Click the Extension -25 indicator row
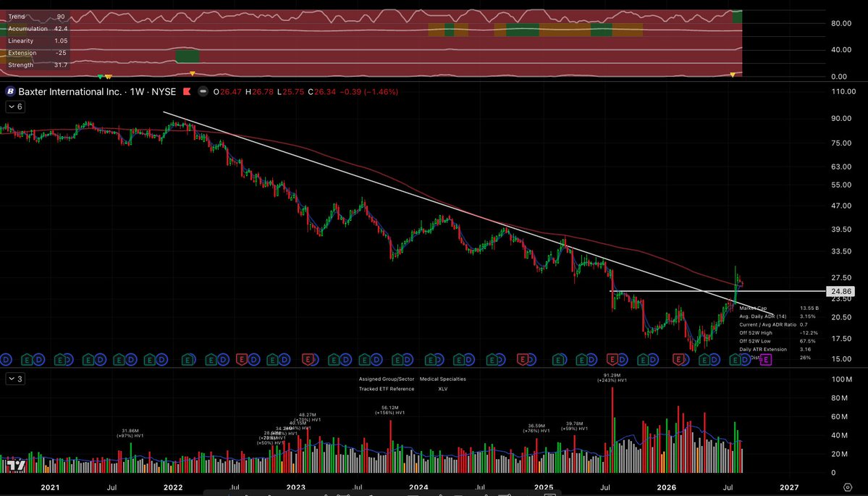 point(37,53)
